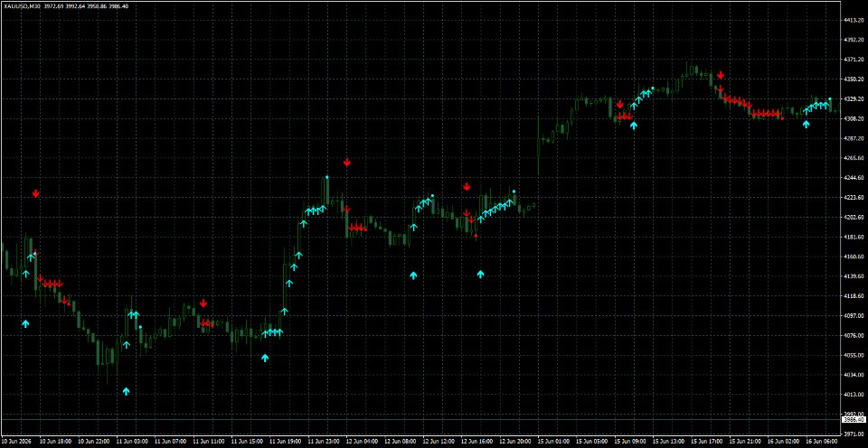This screenshot has width=868, height=448.
Task: Click the highest red sell arrow near 4350.20
Action: pyautogui.click(x=721, y=75)
